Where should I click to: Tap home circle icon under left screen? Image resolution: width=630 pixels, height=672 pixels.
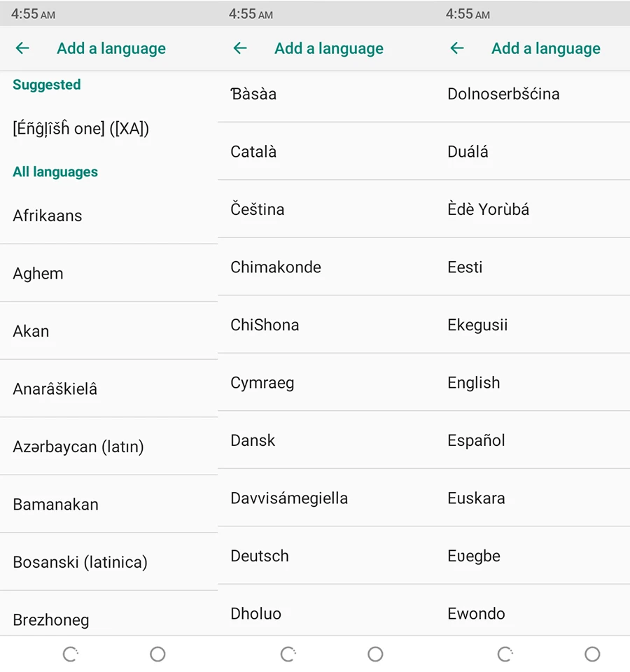click(157, 654)
